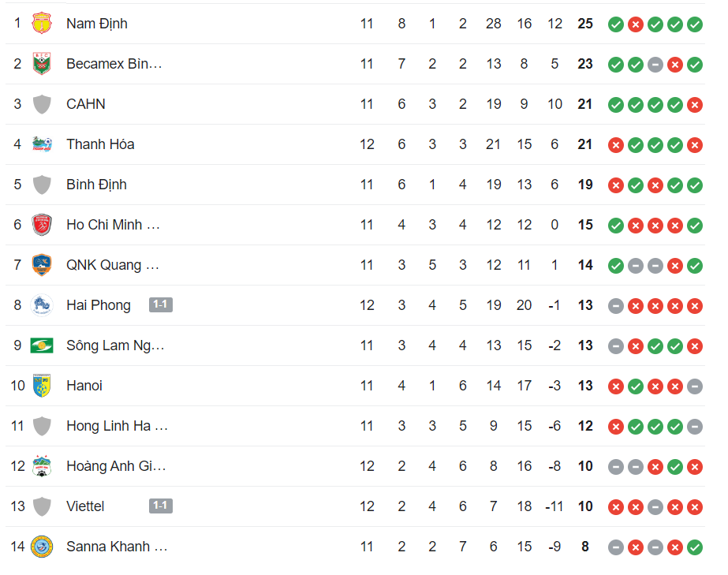The image size is (728, 575).
Task: Click the Hanoi club shield icon
Action: click(x=42, y=386)
